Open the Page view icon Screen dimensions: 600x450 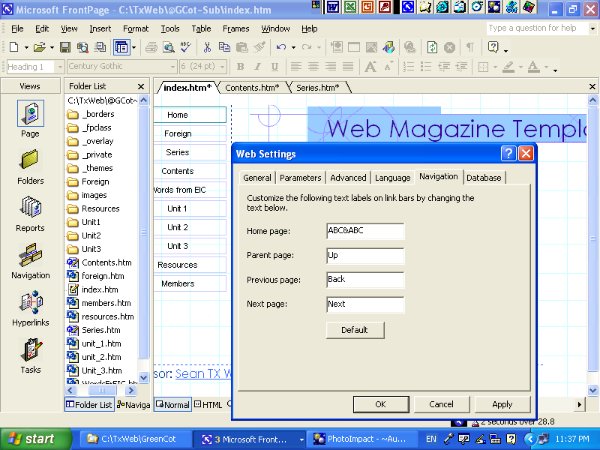click(x=30, y=113)
